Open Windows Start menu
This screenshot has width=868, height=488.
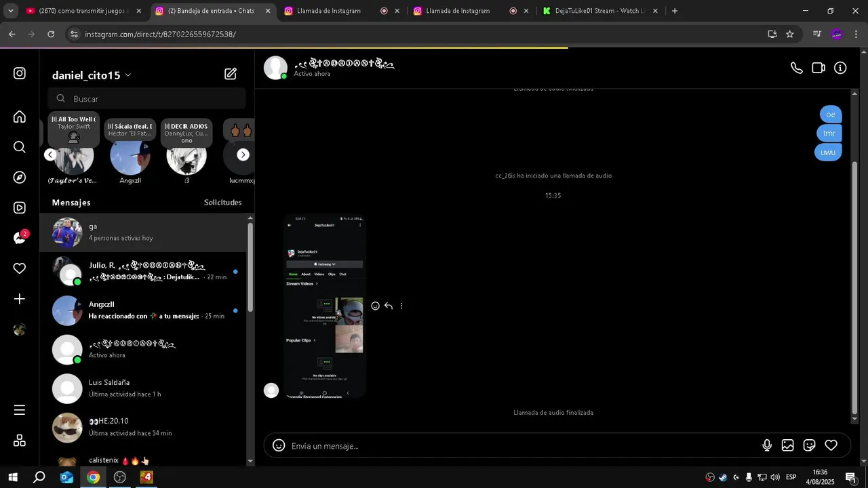pyautogui.click(x=13, y=477)
